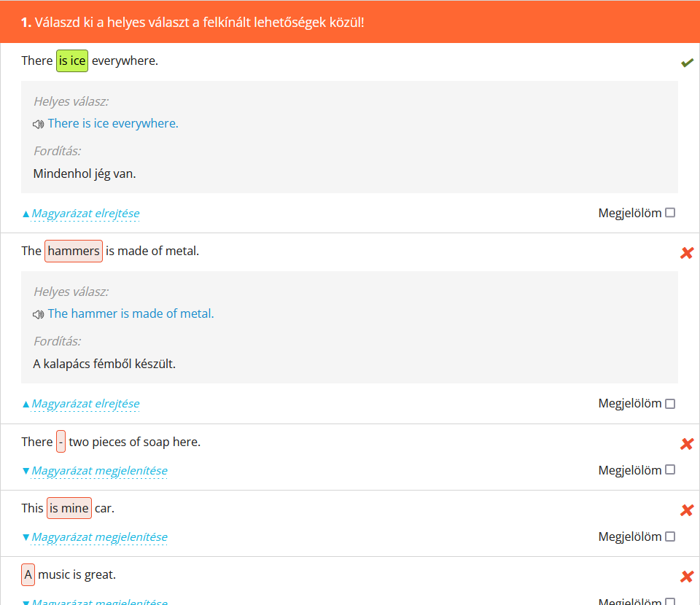Open 'There is ice everywhere.' answer link
Image resolution: width=700 pixels, height=605 pixels.
pos(113,124)
